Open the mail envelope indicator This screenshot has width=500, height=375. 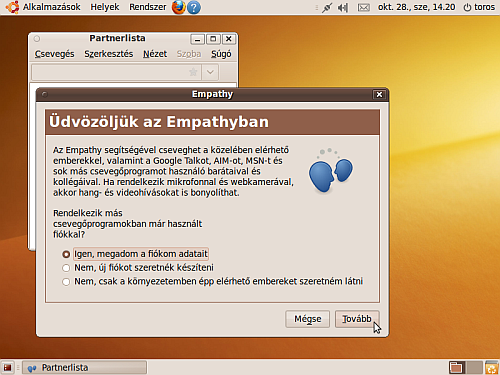(364, 7)
